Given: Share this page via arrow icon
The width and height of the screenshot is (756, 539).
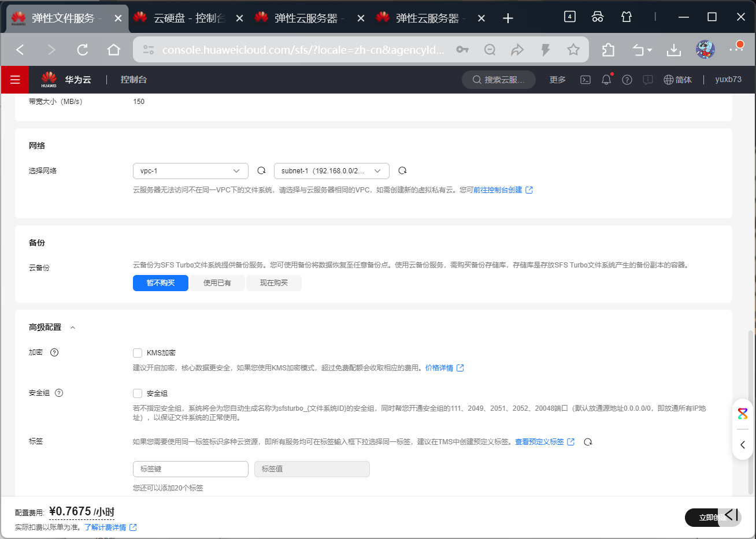Looking at the screenshot, I should click(517, 50).
